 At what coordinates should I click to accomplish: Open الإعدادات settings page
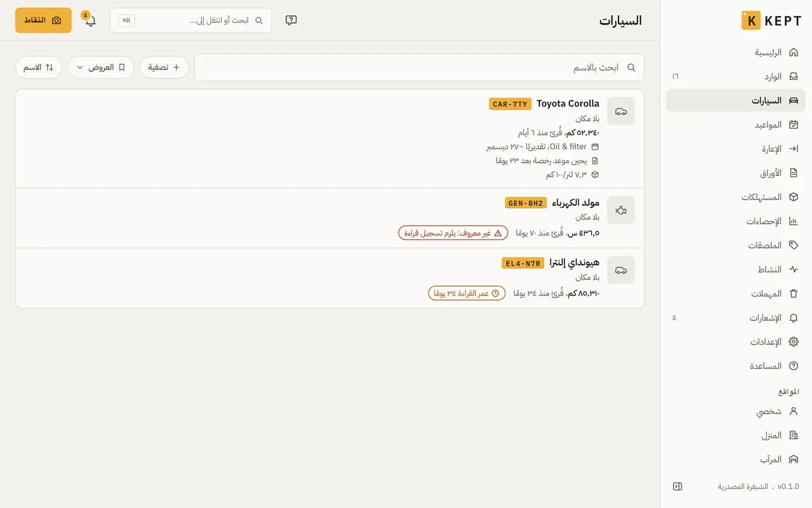[x=736, y=342]
